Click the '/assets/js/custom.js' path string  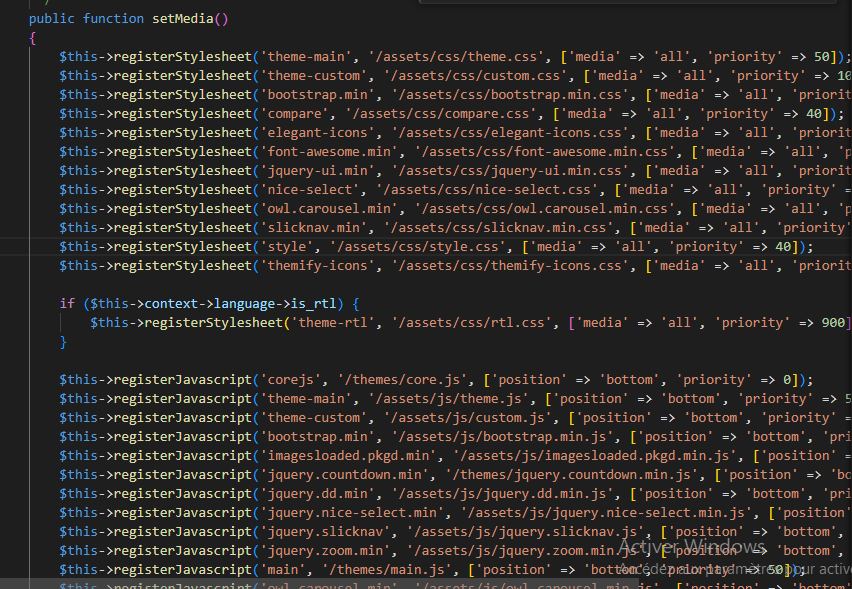[x=468, y=418]
